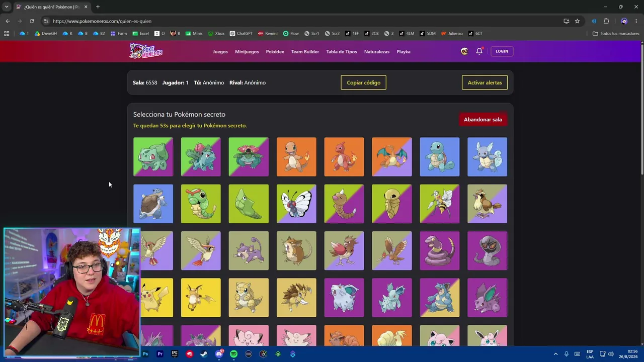644x362 pixels.
Task: Open the Chrome apps grid shortcut
Action: coord(7,34)
